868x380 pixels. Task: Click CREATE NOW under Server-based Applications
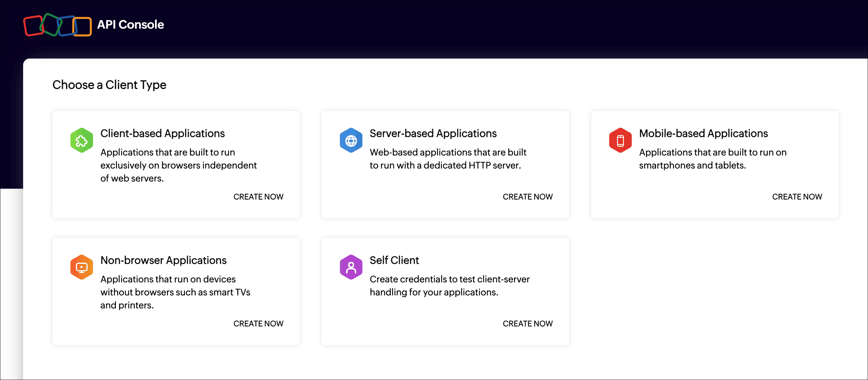(x=527, y=197)
